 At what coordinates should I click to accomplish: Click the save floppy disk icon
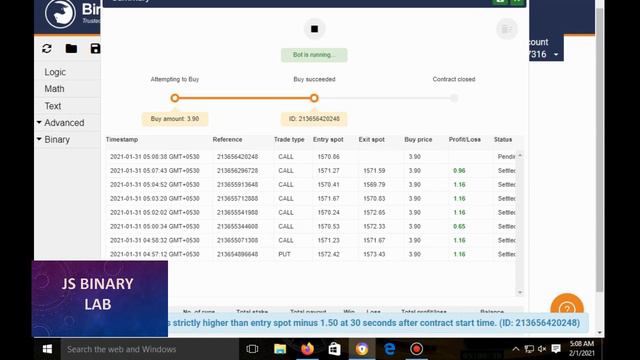tap(95, 49)
